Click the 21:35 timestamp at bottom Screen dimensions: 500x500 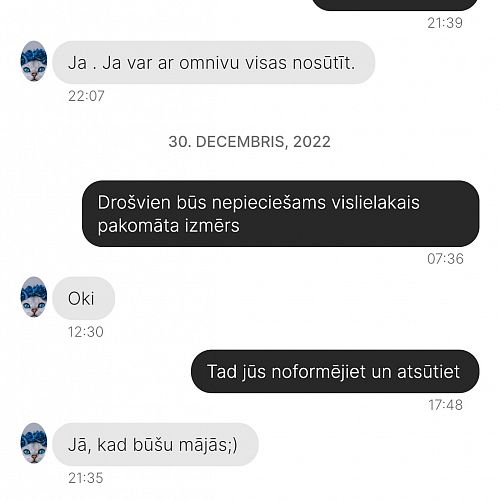pyautogui.click(x=86, y=478)
